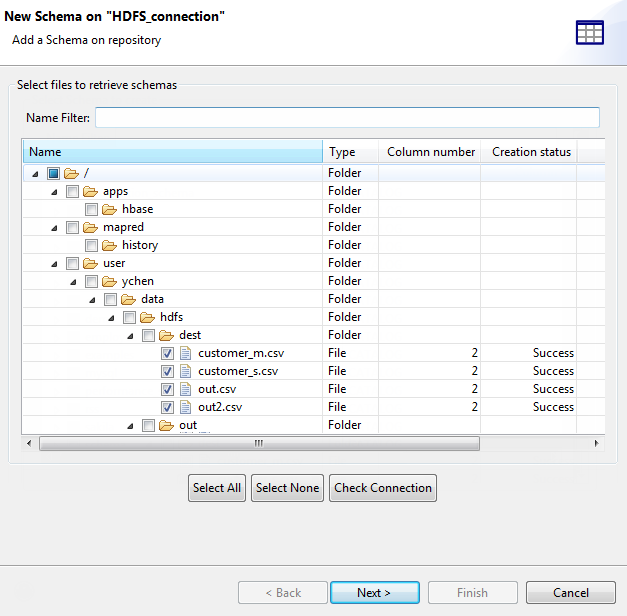Click into the Name Filter text field
627x616 pixels.
[x=347, y=118]
